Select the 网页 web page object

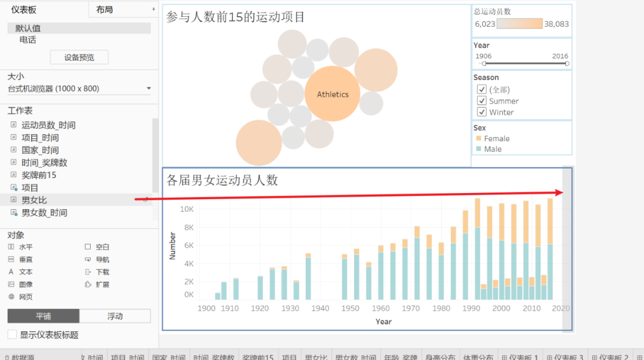tap(20, 297)
